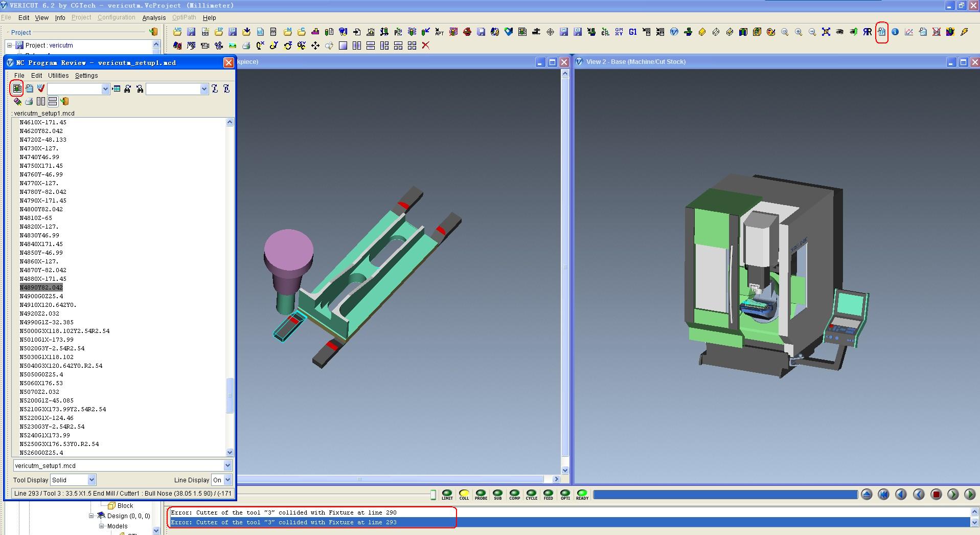Click the G1 toolbar icon
Viewport: 980px width, 535px height.
point(632,32)
